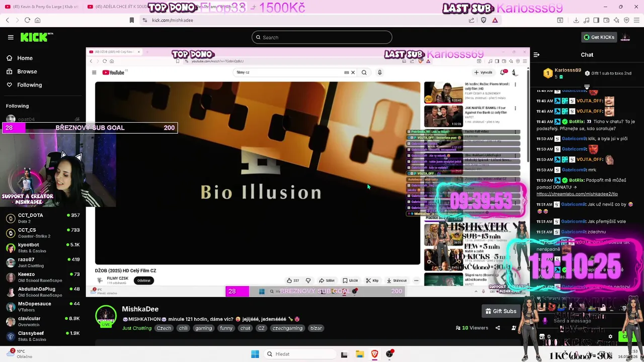
Task: Open browser downloads
Action: [576, 20]
